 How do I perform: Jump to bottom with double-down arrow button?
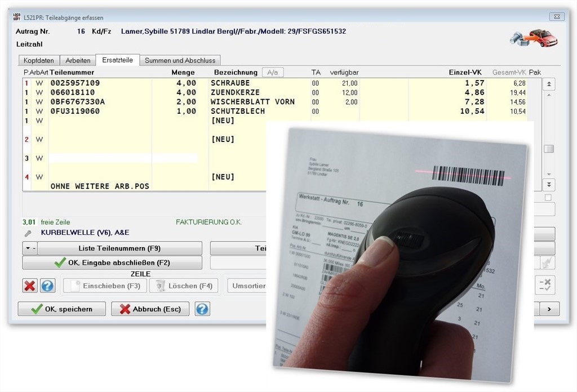pos(548,184)
